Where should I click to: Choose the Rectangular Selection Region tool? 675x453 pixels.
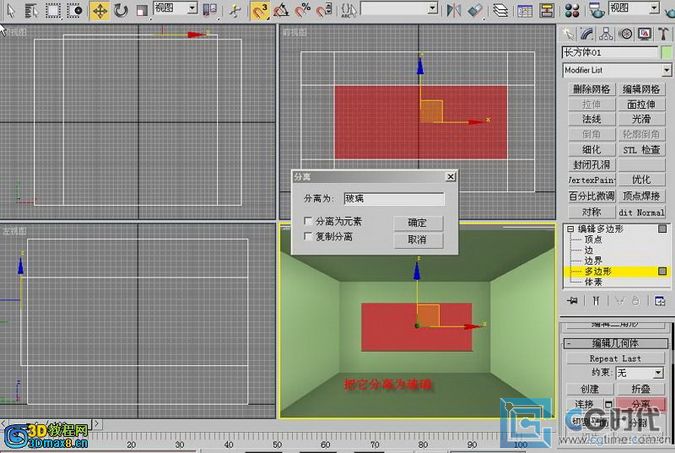pos(53,10)
